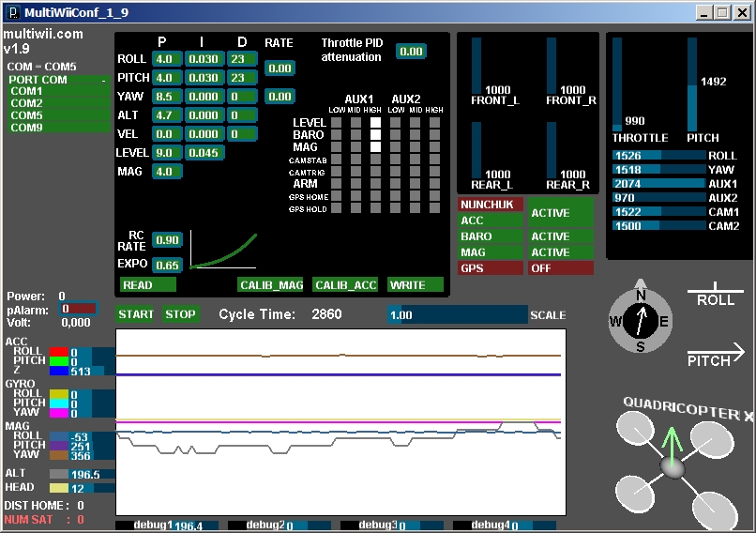Click the GPS sensor status label
The height and width of the screenshot is (533, 756).
coord(491,268)
